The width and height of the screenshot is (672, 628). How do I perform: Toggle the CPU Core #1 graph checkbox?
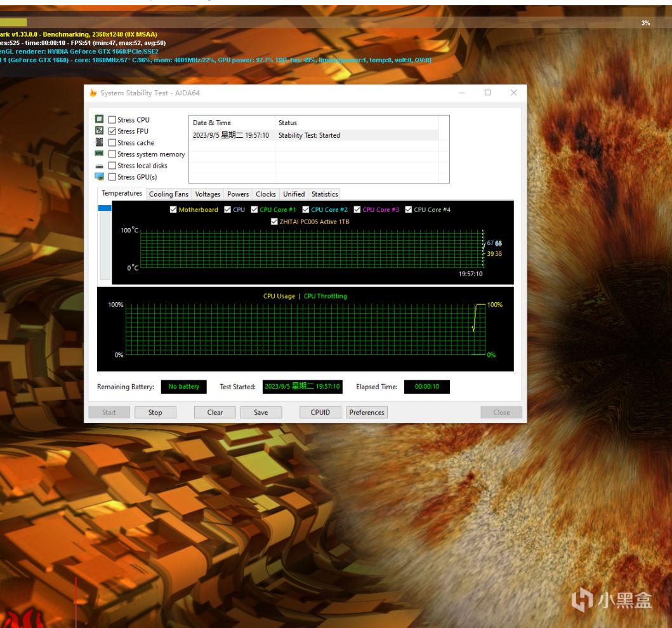click(254, 210)
